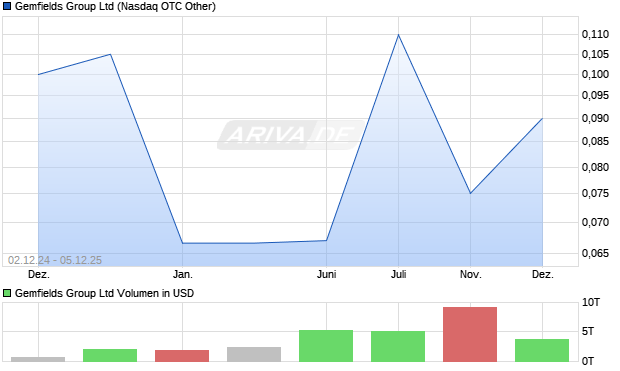The width and height of the screenshot is (620, 371).
Task: Click the 0,075 price axis label
Action: 595,193
